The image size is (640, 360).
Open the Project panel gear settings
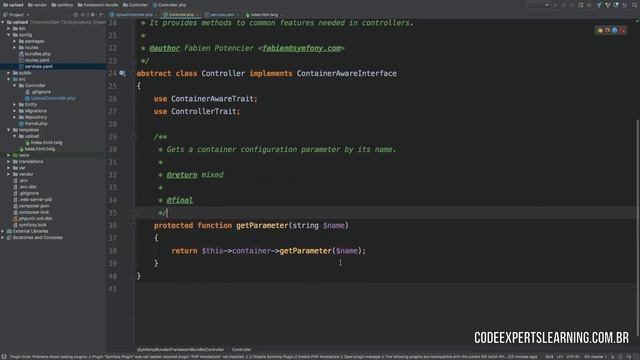(92, 15)
